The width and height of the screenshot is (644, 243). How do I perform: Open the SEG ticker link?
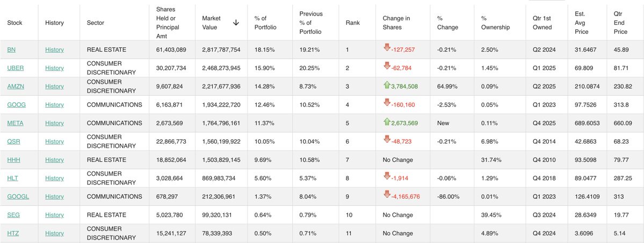coord(13,215)
